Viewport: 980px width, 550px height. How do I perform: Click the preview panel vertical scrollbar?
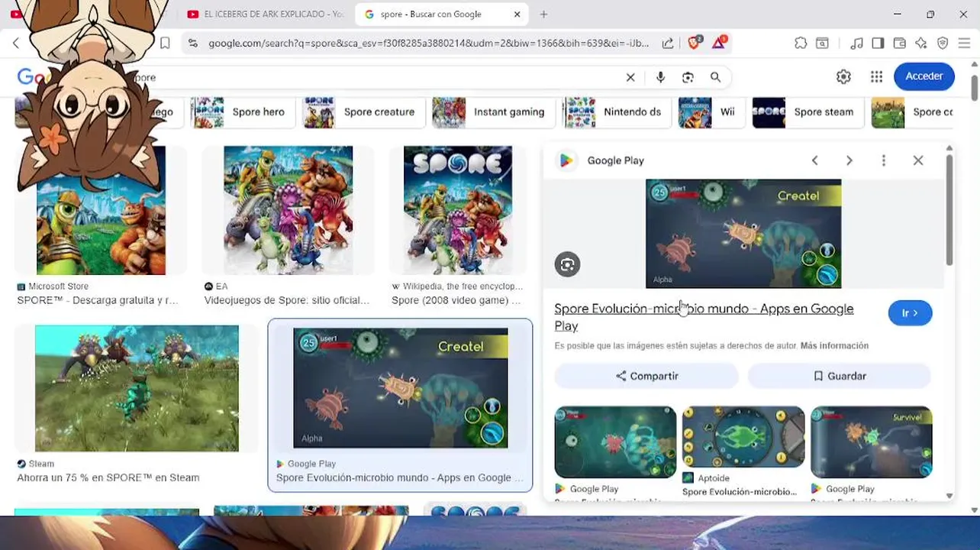point(949,210)
